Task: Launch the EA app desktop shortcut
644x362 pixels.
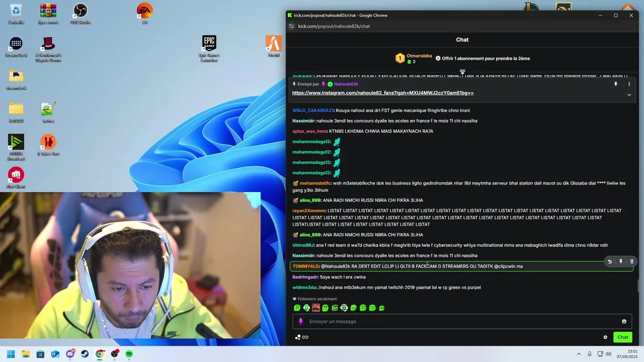Action: point(145,14)
